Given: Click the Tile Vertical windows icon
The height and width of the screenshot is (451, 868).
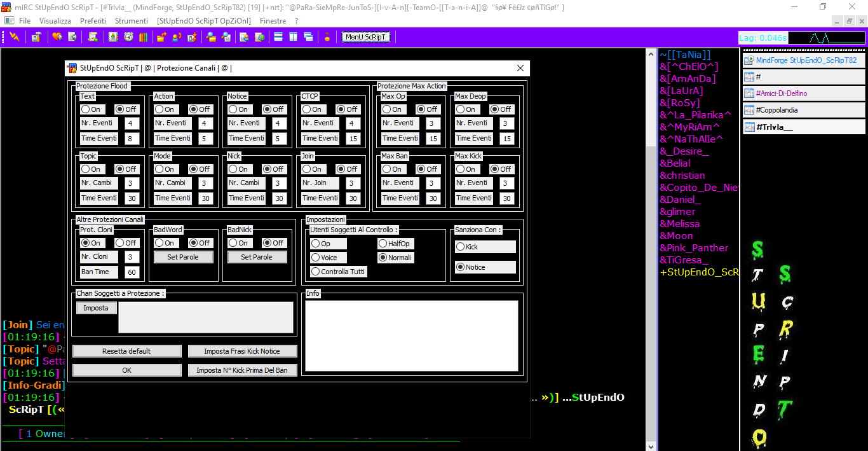Looking at the screenshot, I should tap(293, 37).
